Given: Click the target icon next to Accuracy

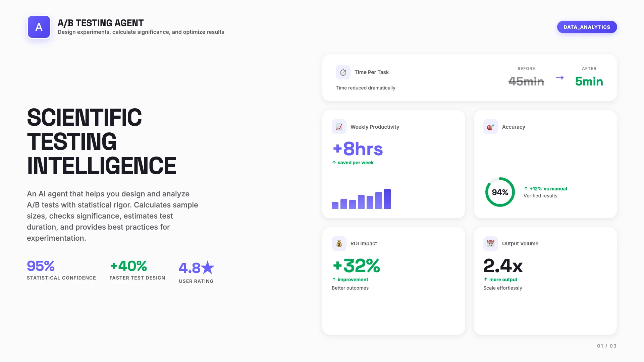Looking at the screenshot, I should [x=490, y=127].
